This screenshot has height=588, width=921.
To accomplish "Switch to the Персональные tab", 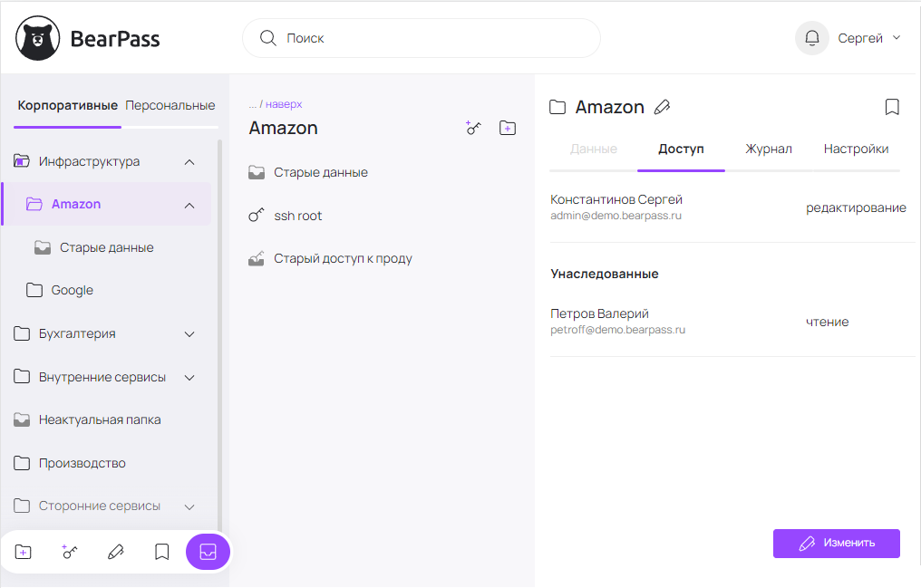I will pos(170,105).
